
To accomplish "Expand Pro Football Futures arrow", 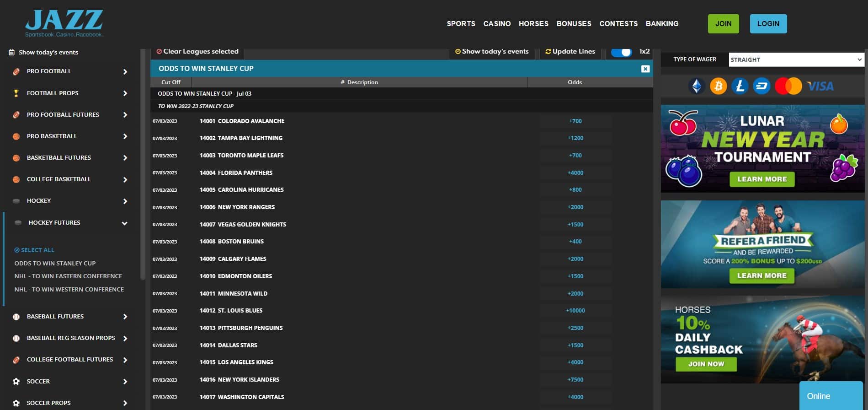I will [x=125, y=115].
